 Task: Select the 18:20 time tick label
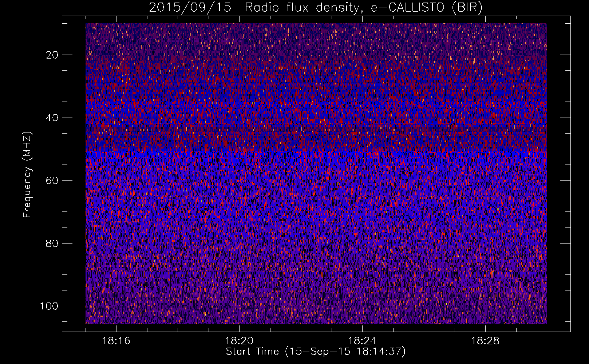coord(239,341)
